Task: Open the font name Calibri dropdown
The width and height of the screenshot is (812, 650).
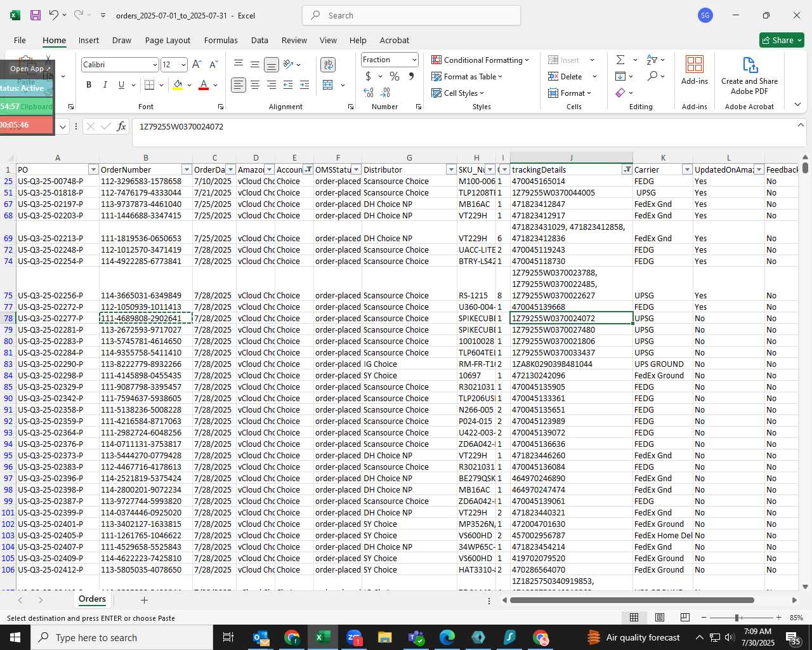Action: pos(154,65)
